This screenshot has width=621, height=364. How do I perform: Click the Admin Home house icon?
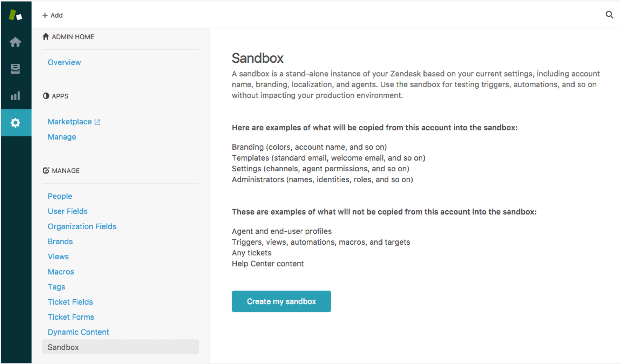(46, 36)
